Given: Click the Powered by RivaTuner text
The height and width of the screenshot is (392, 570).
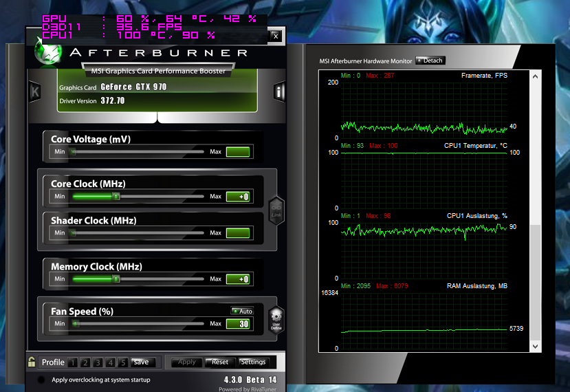Looking at the screenshot, I should [x=248, y=389].
